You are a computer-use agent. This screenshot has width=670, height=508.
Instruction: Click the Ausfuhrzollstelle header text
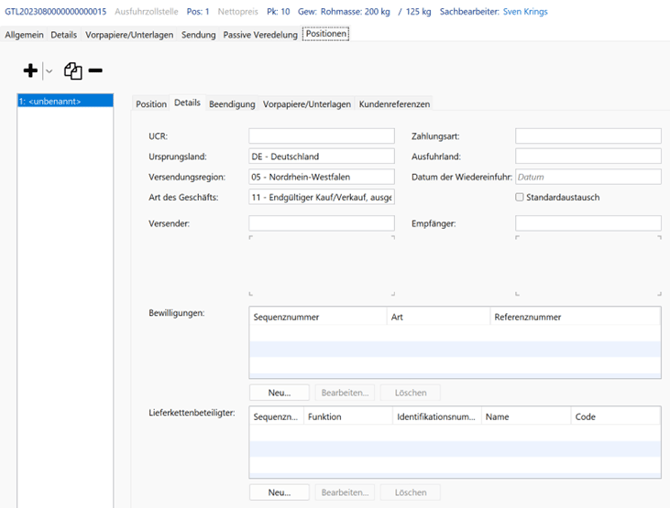(146, 12)
